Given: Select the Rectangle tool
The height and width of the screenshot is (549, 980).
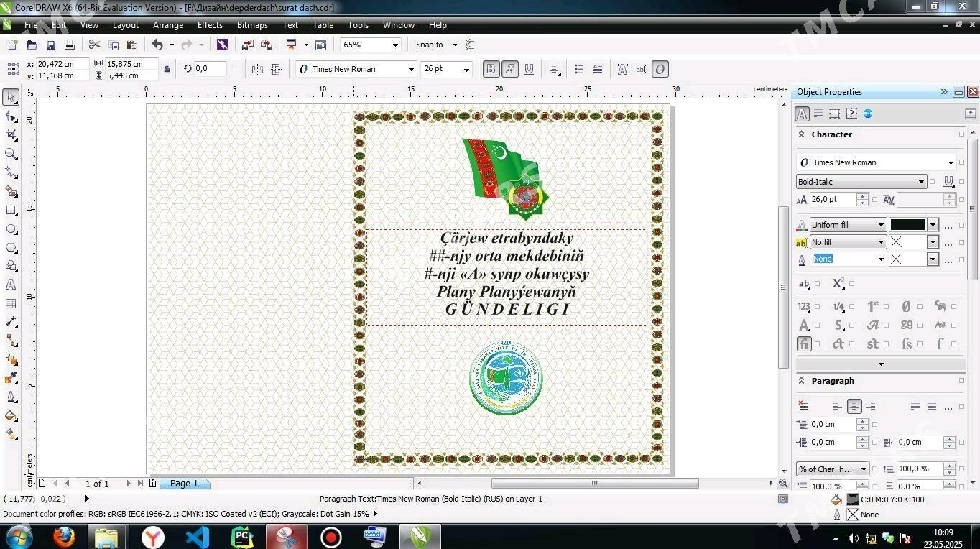Looking at the screenshot, I should click(11, 211).
